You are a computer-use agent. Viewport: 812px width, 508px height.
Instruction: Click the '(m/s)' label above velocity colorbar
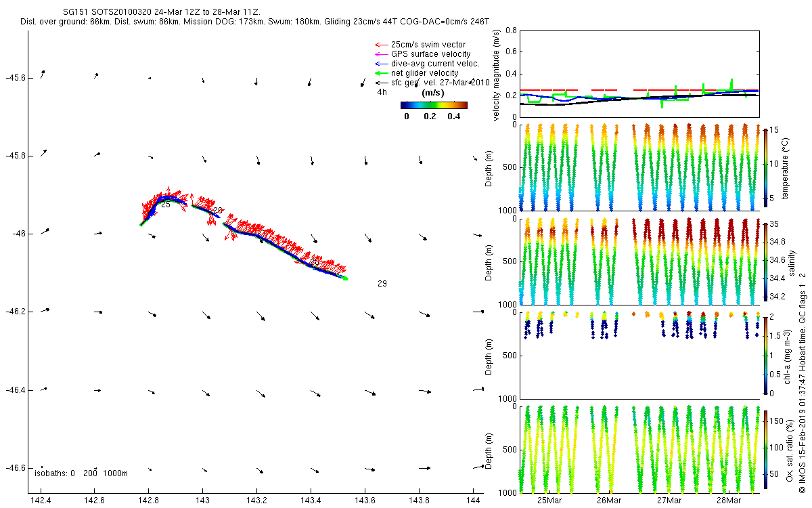pos(433,93)
